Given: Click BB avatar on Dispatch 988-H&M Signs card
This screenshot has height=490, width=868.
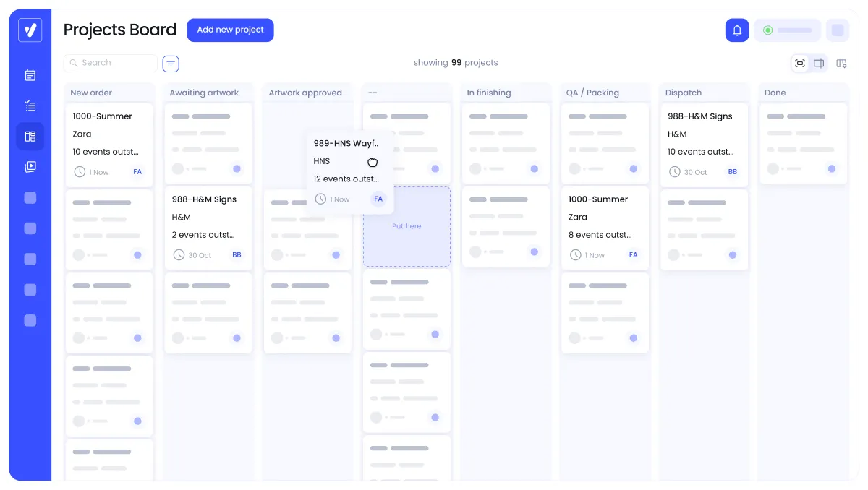Looking at the screenshot, I should [x=733, y=172].
